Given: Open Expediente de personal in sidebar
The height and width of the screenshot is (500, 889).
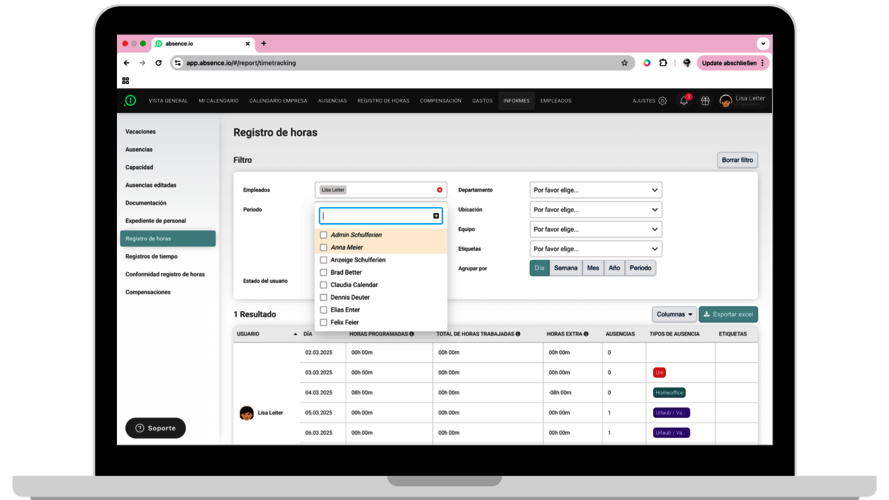Looking at the screenshot, I should click(156, 221).
